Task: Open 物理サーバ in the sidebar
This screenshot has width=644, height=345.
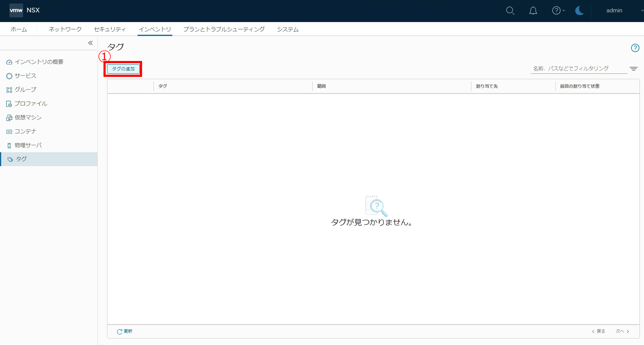Action: pos(28,145)
